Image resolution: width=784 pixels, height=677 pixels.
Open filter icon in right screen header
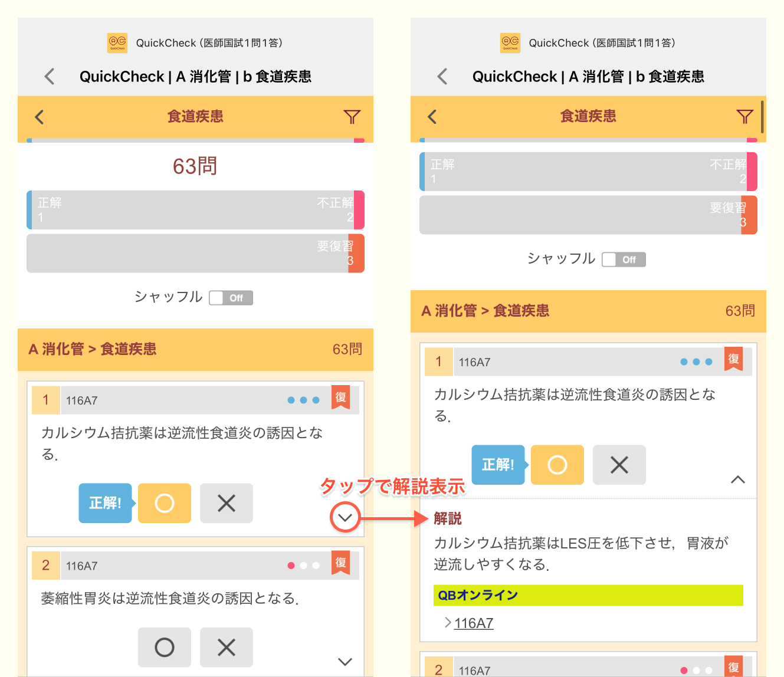[744, 117]
